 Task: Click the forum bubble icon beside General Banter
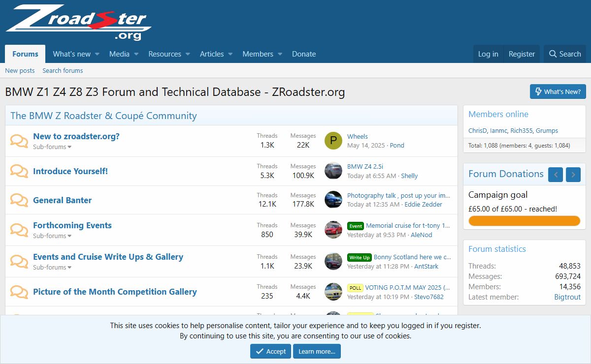coord(19,200)
